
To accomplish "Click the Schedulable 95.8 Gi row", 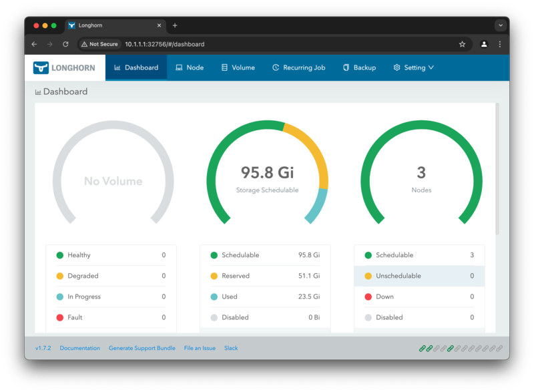I will pyautogui.click(x=265, y=255).
